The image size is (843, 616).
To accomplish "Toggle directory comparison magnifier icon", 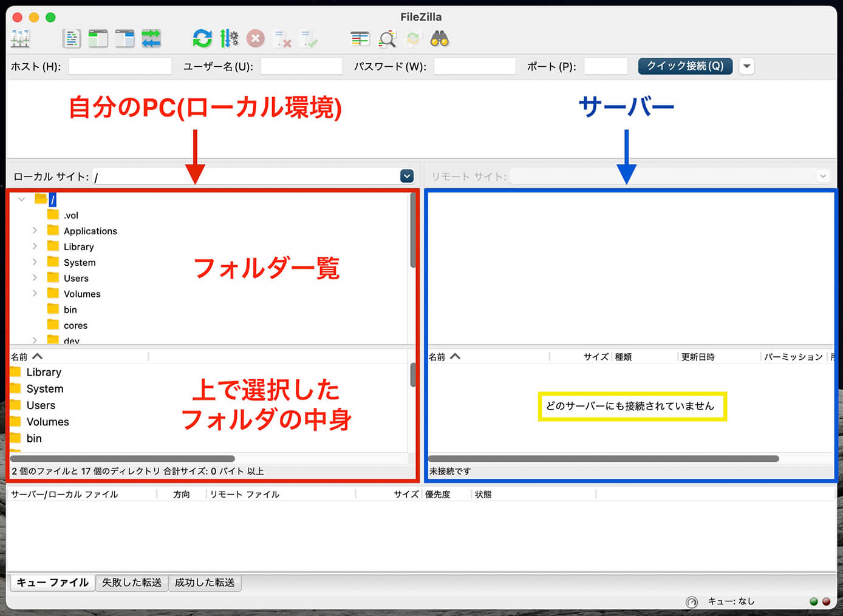I will pyautogui.click(x=387, y=39).
